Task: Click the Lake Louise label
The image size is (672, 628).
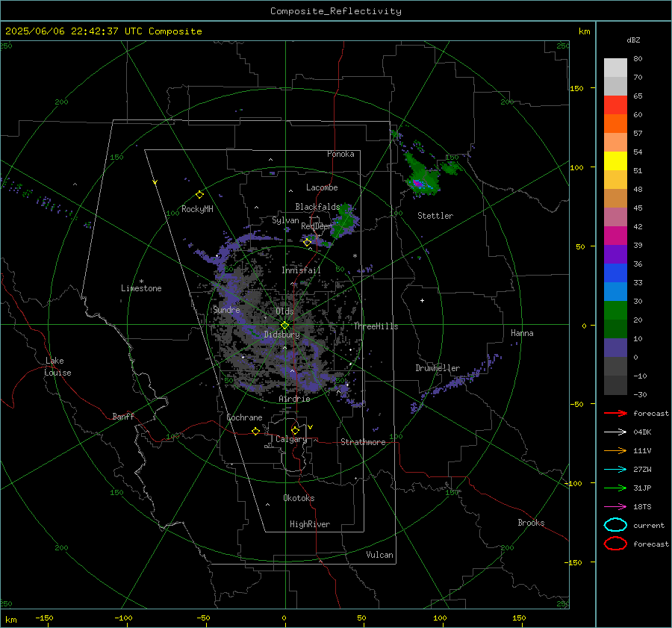Action: coord(57,367)
